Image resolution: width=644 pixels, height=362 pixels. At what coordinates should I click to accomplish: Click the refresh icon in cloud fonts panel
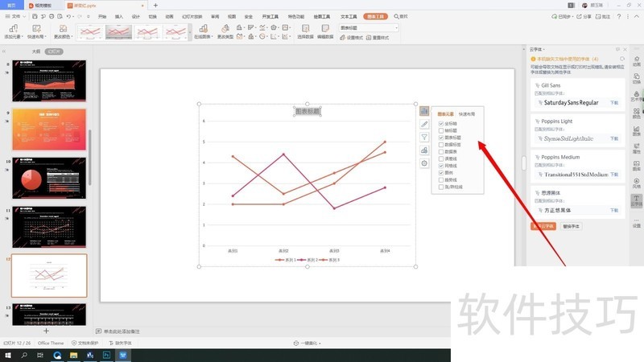pyautogui.click(x=622, y=59)
